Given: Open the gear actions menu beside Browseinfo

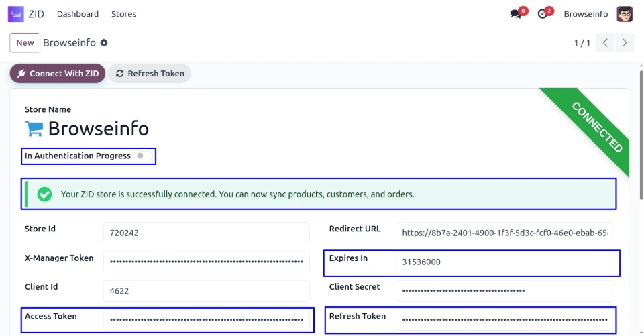Looking at the screenshot, I should pos(104,43).
